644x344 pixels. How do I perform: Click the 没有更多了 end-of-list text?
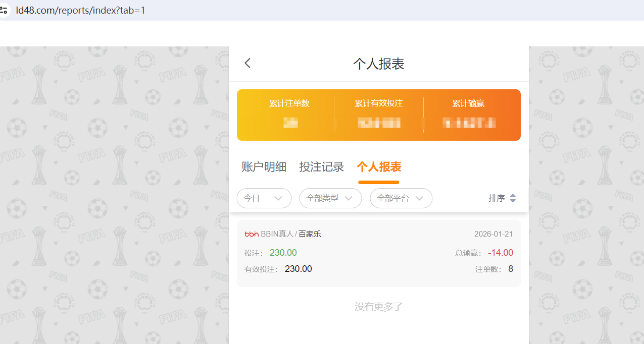378,306
